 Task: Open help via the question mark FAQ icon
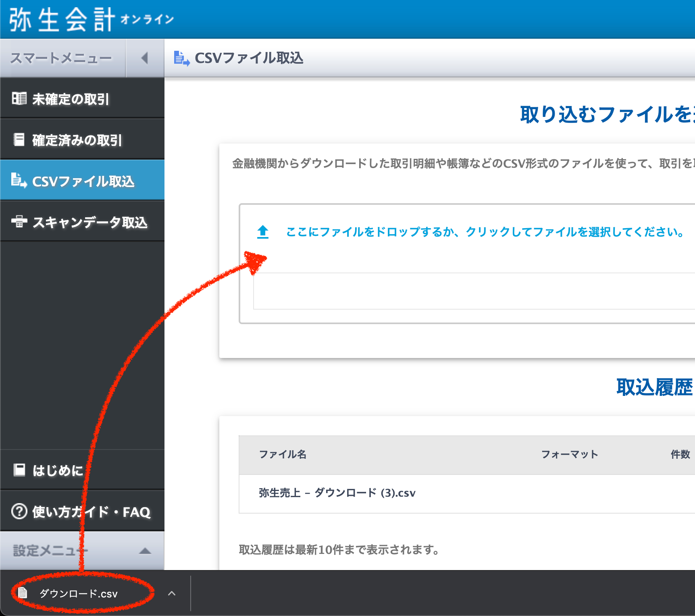[x=19, y=511]
